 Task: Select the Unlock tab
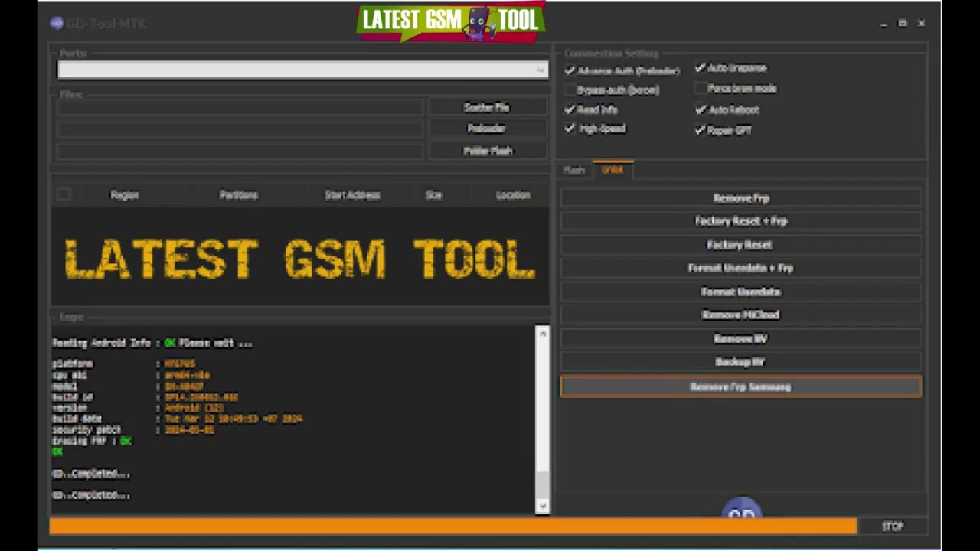pyautogui.click(x=612, y=170)
